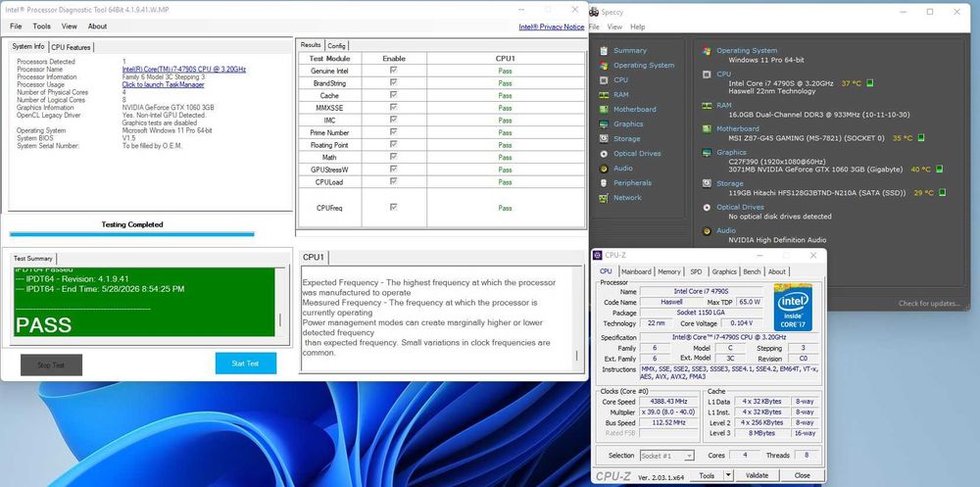Toggle the GPUStressW enable checkbox

coord(394,169)
